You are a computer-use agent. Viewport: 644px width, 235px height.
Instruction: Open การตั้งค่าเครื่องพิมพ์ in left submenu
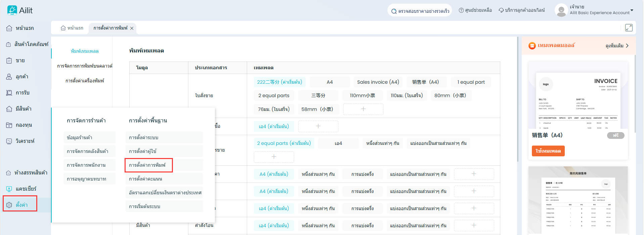click(85, 81)
